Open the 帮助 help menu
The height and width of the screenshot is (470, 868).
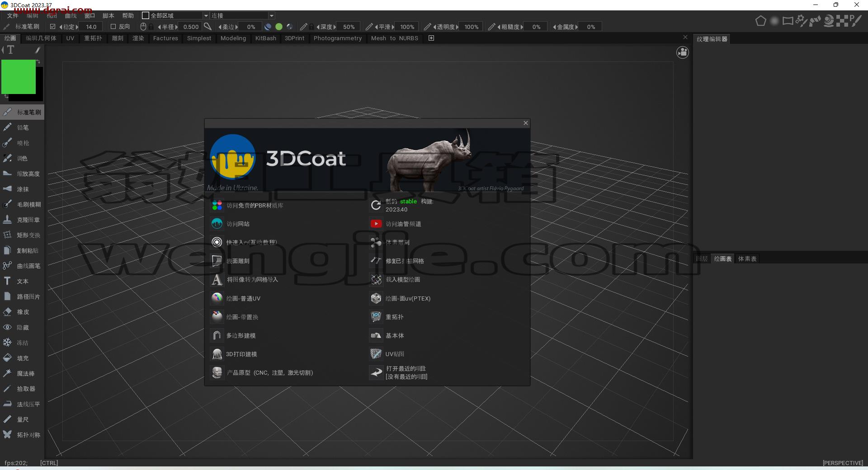point(128,15)
